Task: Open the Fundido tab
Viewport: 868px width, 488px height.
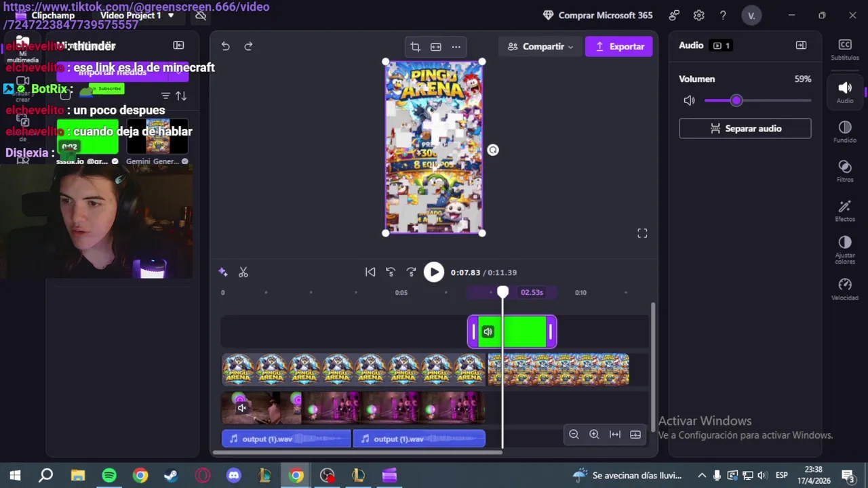Action: (845, 131)
